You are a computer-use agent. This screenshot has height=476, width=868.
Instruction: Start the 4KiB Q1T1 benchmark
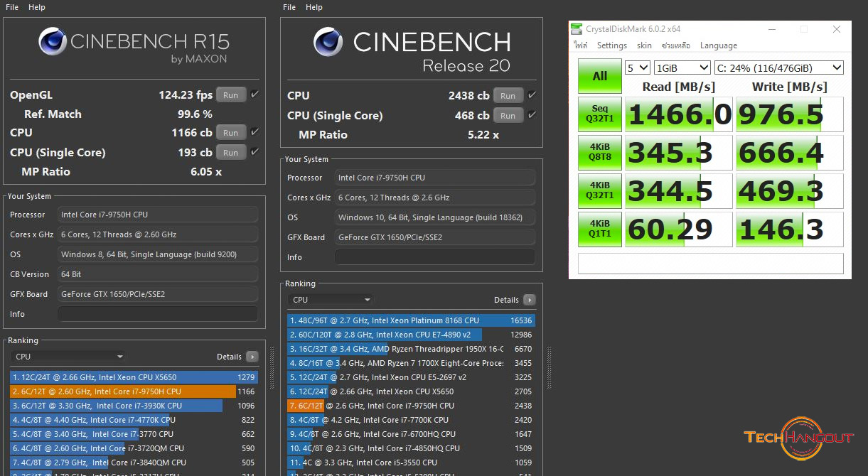[x=599, y=229]
